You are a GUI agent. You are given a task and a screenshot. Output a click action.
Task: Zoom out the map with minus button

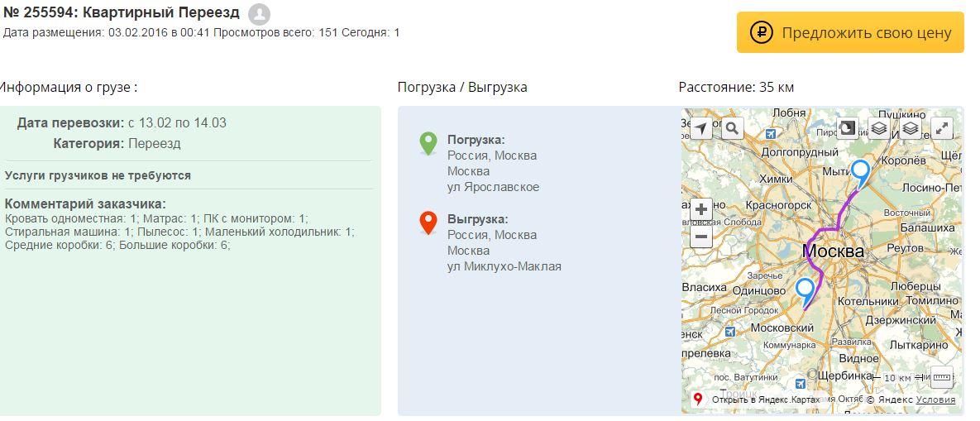pos(700,237)
